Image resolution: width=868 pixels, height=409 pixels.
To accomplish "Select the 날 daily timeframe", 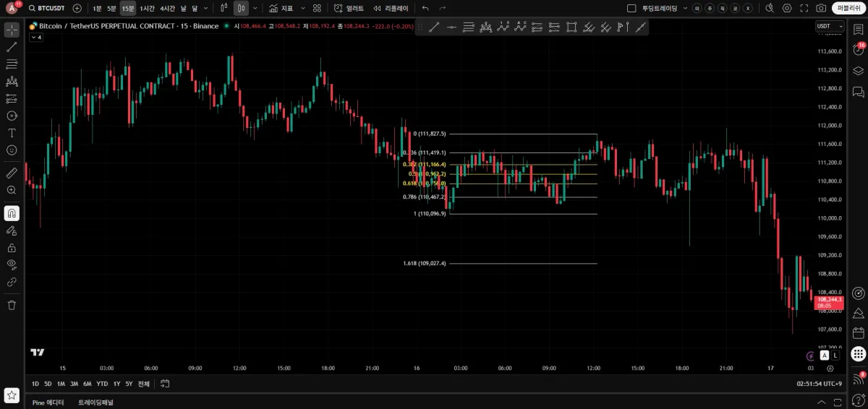I will click(183, 8).
